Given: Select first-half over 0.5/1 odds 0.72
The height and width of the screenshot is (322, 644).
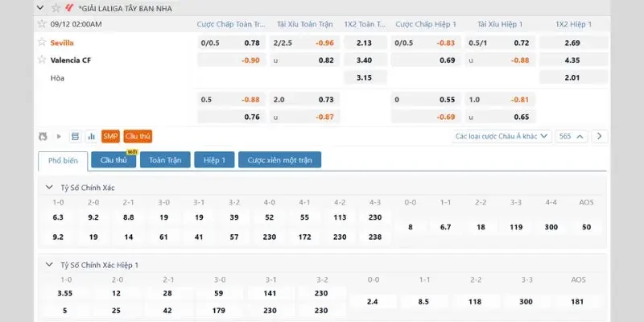Looking at the screenshot, I should [500, 43].
